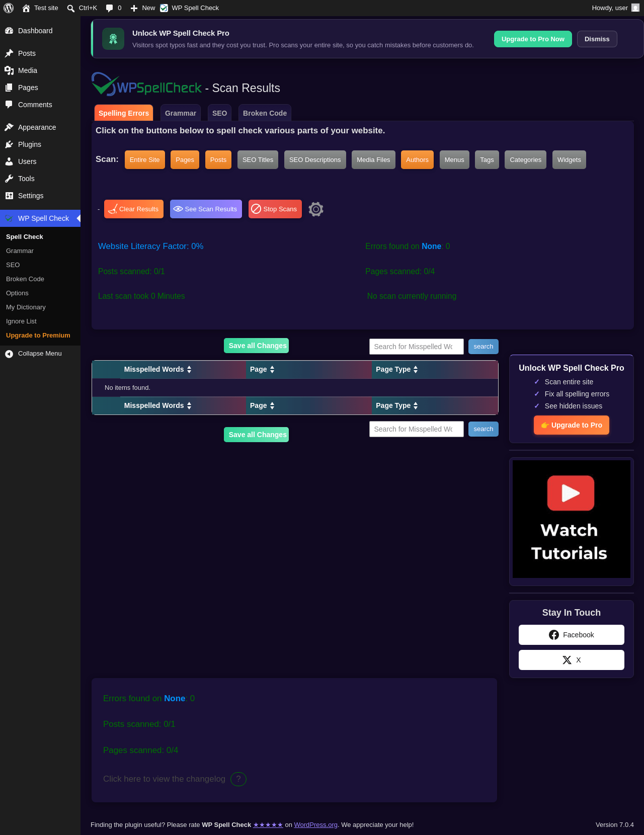
Task: Open the WordPress.org link in footer
Action: click(316, 825)
